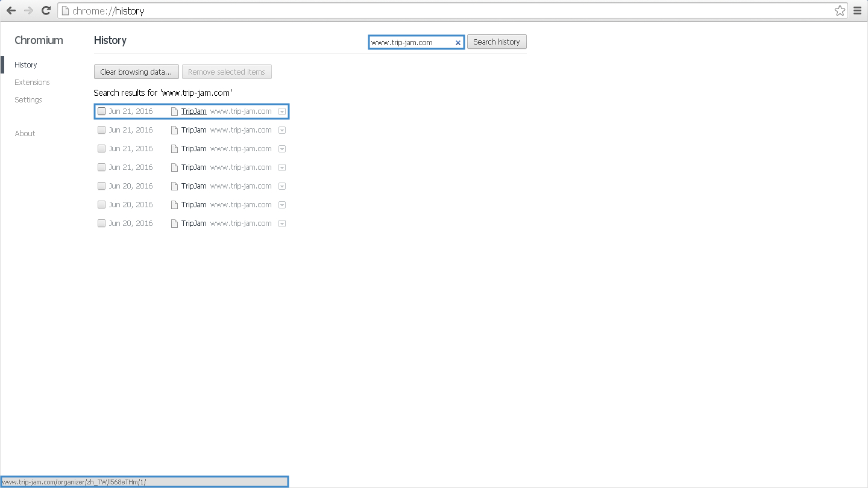868x488 pixels.
Task: Focus the chrome://history address bar
Action: point(452,11)
